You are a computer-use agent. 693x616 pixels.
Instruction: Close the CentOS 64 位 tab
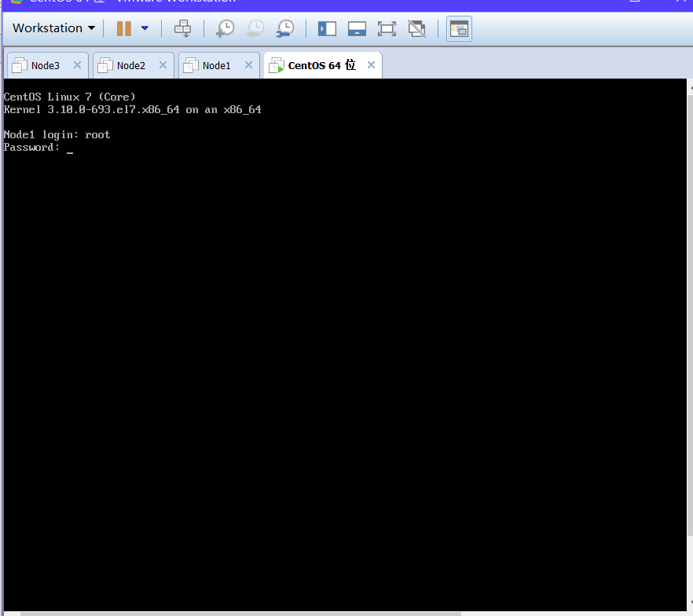tap(371, 65)
